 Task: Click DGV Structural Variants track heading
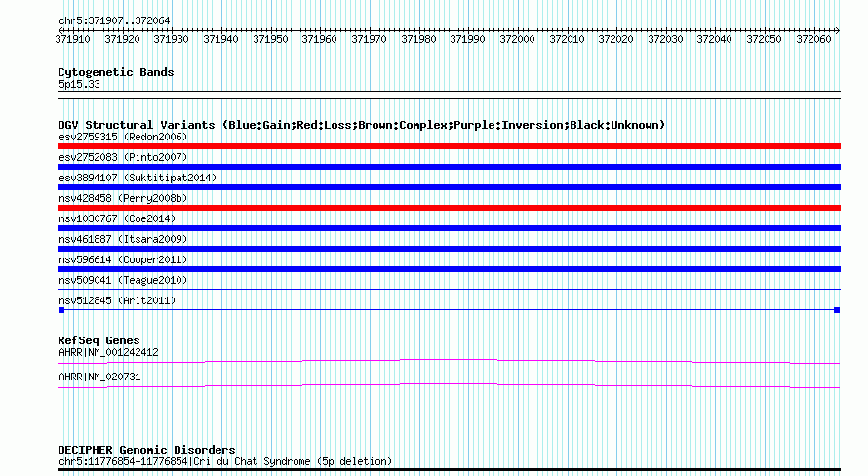coord(362,125)
